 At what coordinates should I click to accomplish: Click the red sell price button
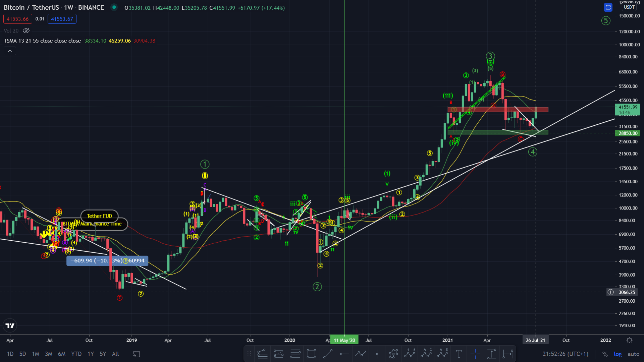(x=18, y=19)
